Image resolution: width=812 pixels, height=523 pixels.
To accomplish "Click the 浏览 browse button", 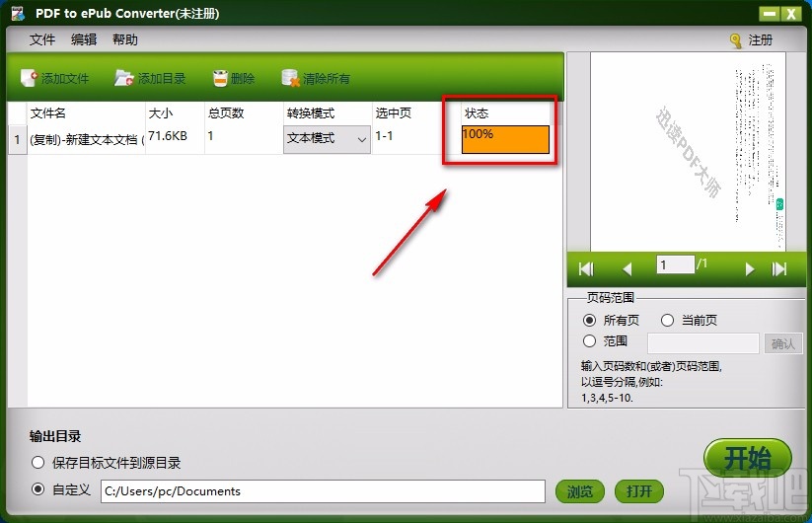I will click(579, 491).
